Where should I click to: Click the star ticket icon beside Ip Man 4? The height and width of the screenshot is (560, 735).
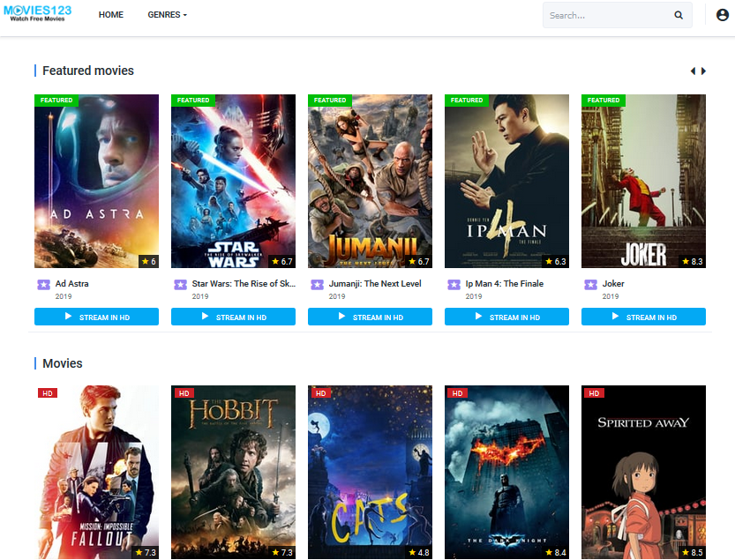454,285
